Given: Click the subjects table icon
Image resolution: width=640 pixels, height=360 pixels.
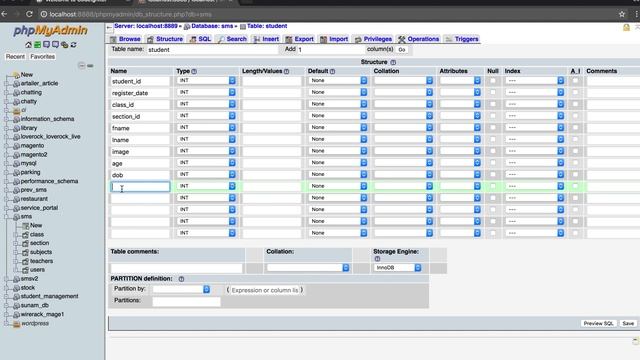Looking at the screenshot, I should [x=25, y=252].
